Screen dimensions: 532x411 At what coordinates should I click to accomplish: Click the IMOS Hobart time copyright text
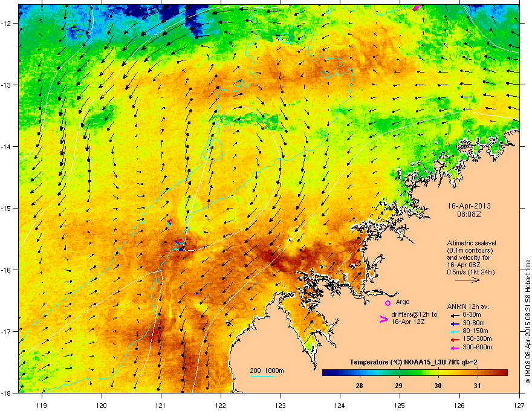[x=528, y=322]
